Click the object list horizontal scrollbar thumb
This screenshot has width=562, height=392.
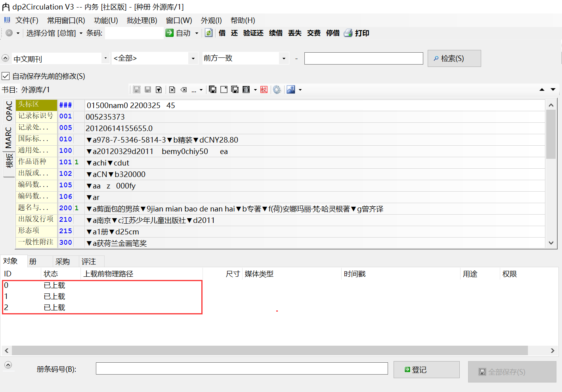coord(270,350)
